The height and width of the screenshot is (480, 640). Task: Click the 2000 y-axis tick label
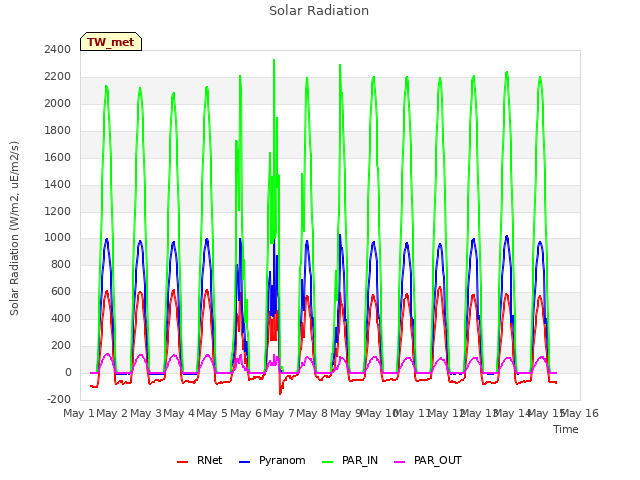coord(58,104)
